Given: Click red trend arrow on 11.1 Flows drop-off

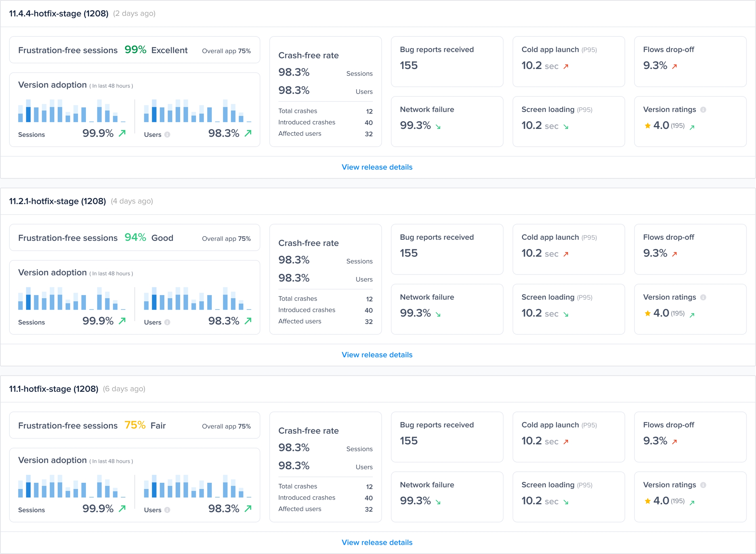Looking at the screenshot, I should pyautogui.click(x=674, y=441).
